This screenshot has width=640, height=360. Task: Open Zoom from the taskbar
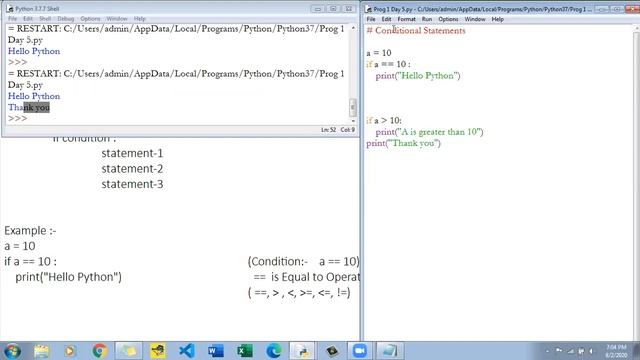(x=360, y=351)
